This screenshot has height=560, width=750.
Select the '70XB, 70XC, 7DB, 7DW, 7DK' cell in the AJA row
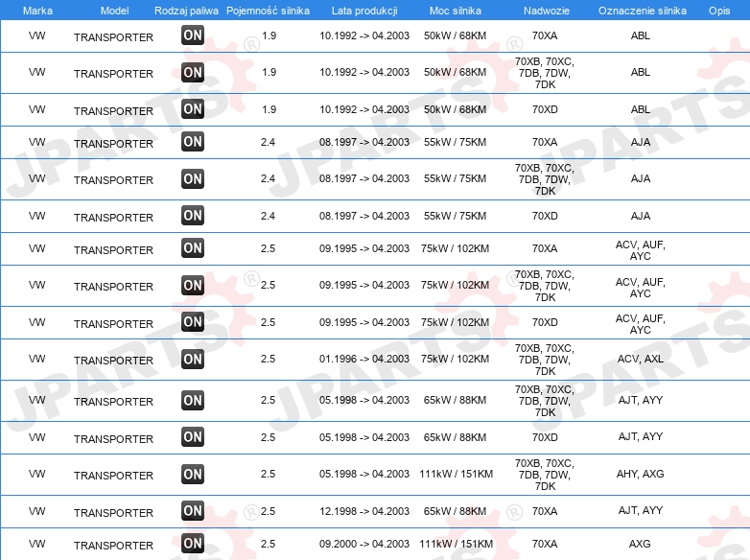coord(545,179)
